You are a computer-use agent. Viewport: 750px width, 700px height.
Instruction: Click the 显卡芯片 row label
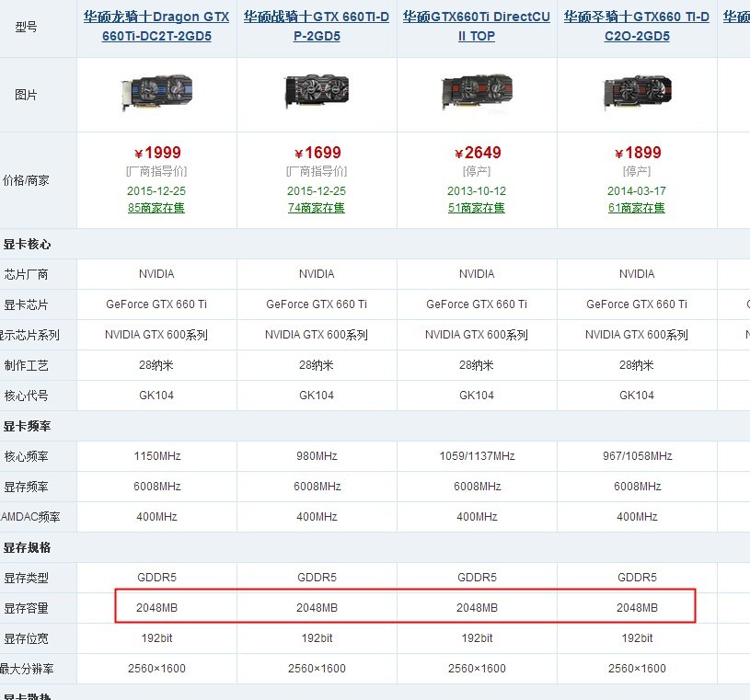point(26,305)
